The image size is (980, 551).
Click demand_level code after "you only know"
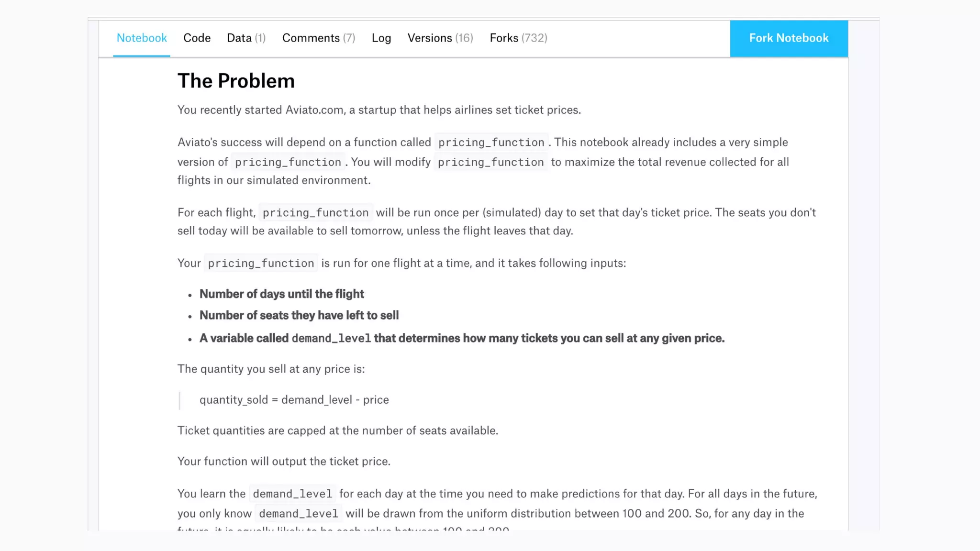tap(299, 514)
